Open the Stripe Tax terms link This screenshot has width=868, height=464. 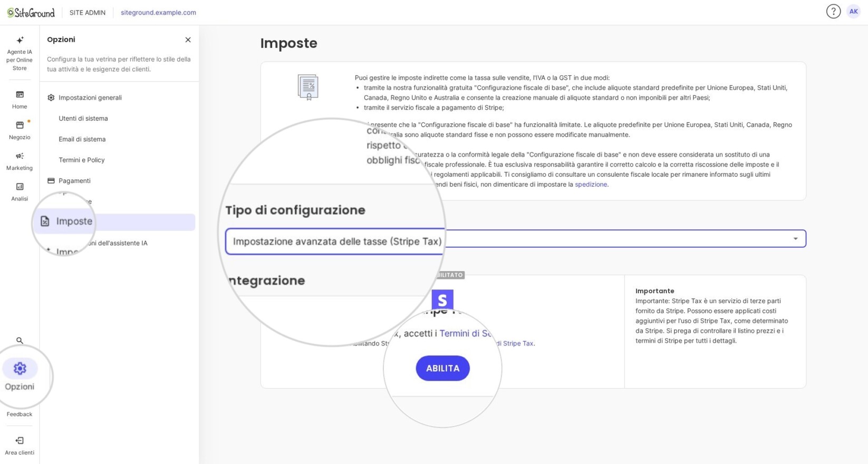click(515, 343)
